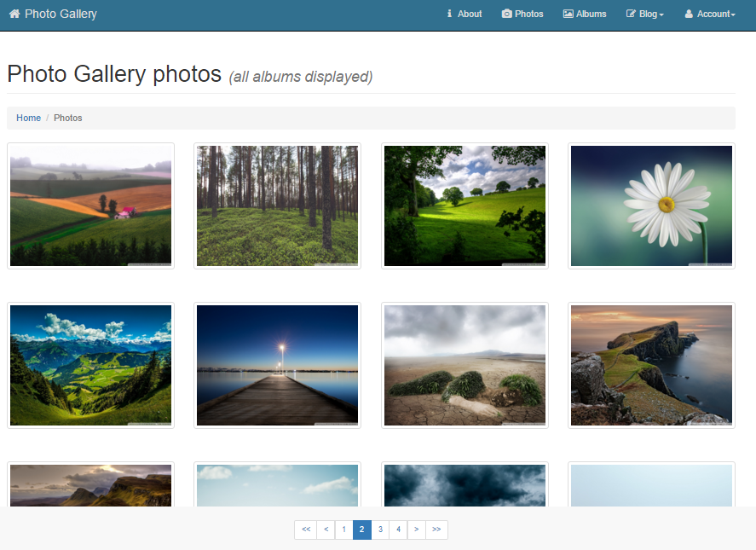Click the info icon next to About
The height and width of the screenshot is (550, 756).
[x=449, y=14]
